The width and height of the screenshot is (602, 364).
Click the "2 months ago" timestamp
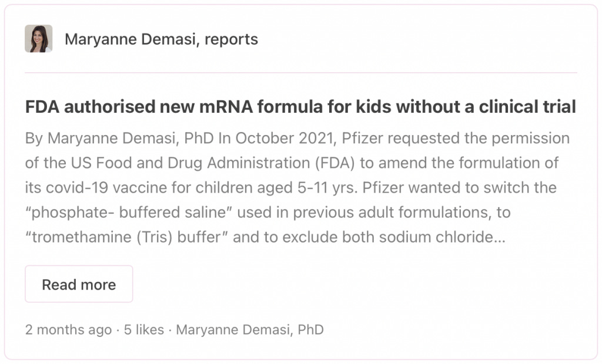pyautogui.click(x=68, y=330)
